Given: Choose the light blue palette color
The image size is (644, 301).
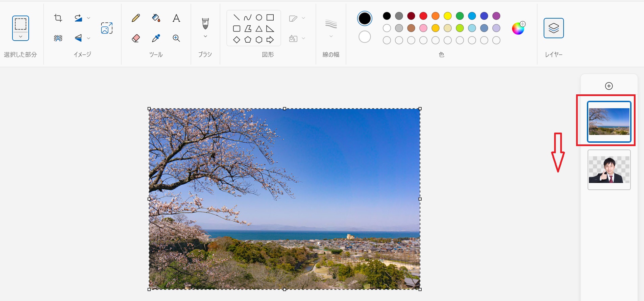Looking at the screenshot, I should pyautogui.click(x=472, y=28).
